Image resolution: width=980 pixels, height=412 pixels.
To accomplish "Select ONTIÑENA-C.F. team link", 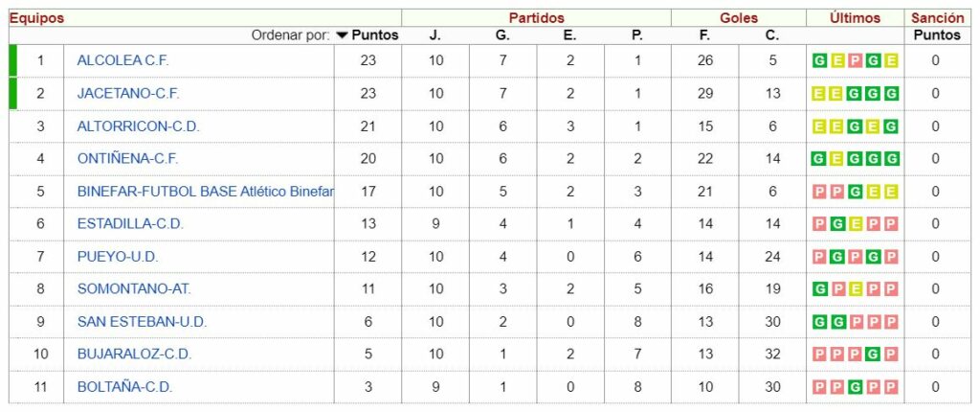I will click(127, 158).
